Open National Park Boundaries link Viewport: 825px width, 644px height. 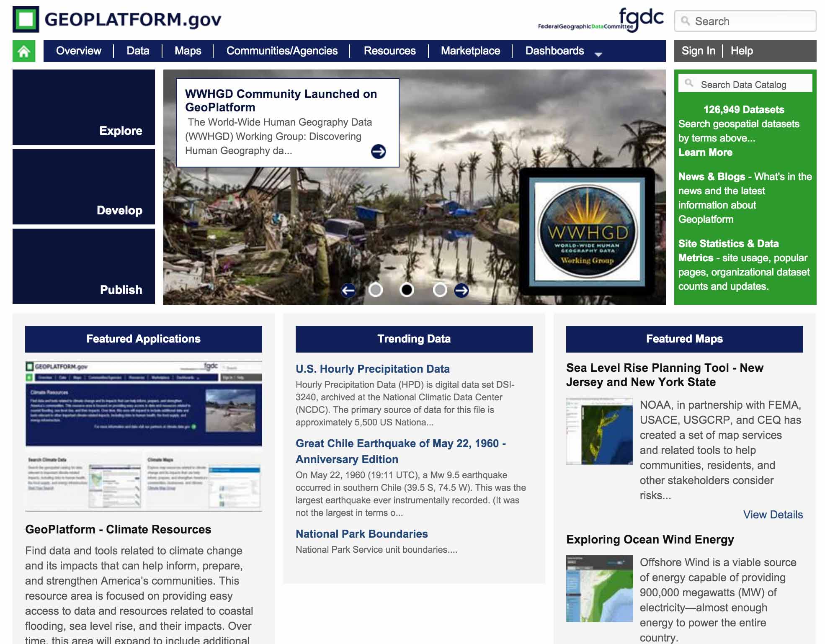pos(362,534)
